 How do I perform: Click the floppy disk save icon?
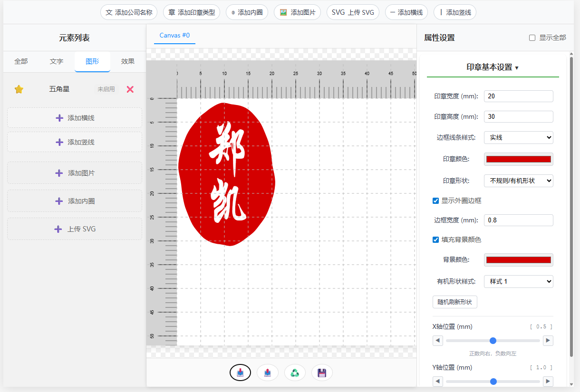(322, 373)
